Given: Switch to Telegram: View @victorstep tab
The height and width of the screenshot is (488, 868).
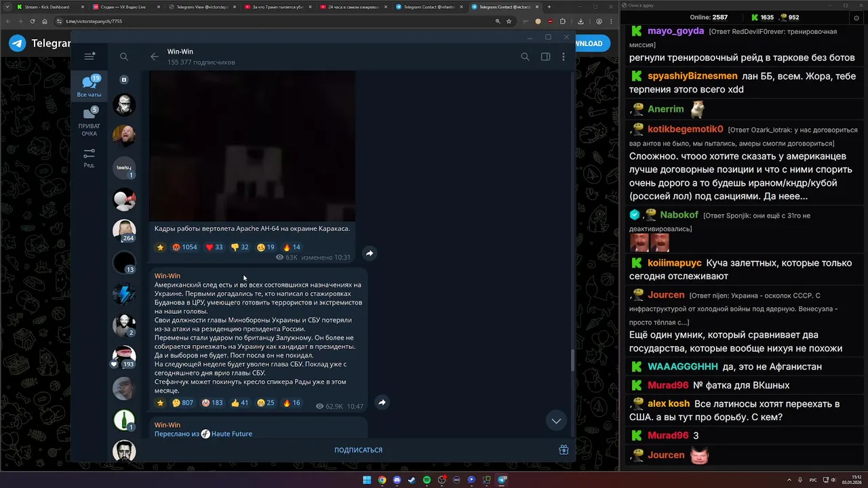Looking at the screenshot, I should pyautogui.click(x=201, y=7).
